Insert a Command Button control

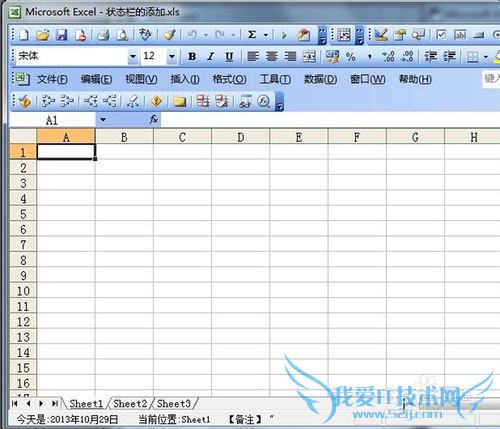pos(479,35)
